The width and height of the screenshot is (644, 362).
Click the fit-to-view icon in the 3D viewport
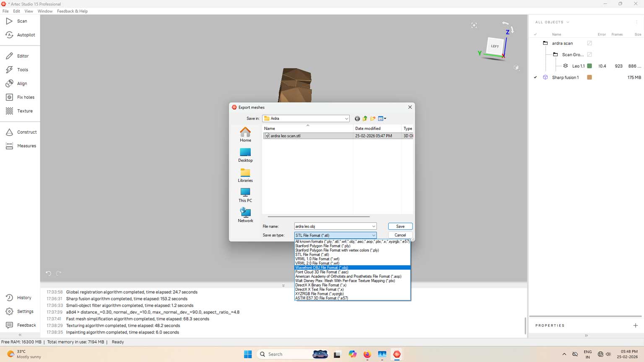tap(474, 26)
